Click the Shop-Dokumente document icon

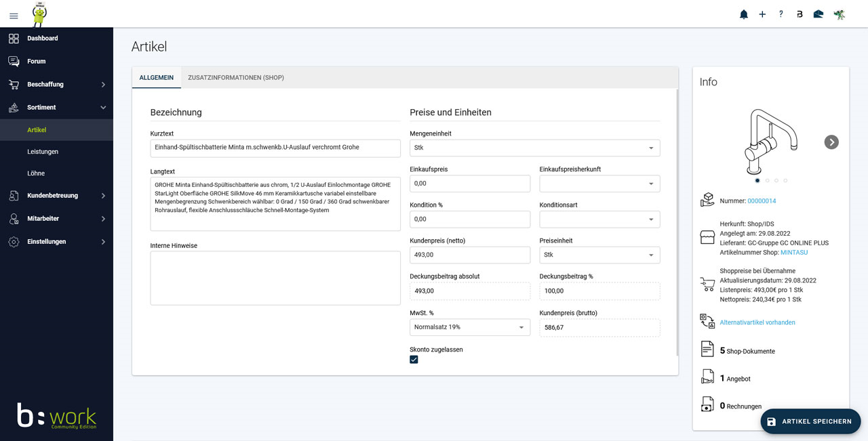pos(707,350)
